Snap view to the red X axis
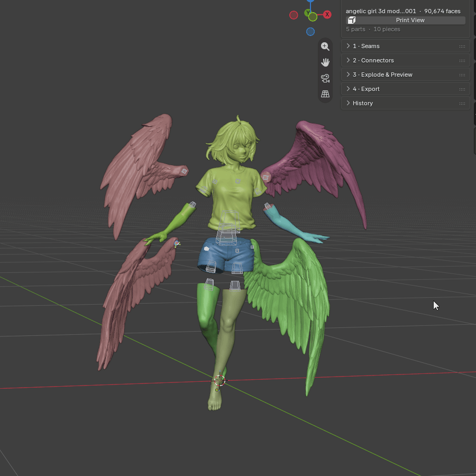Screen dimensions: 476x476 (327, 14)
